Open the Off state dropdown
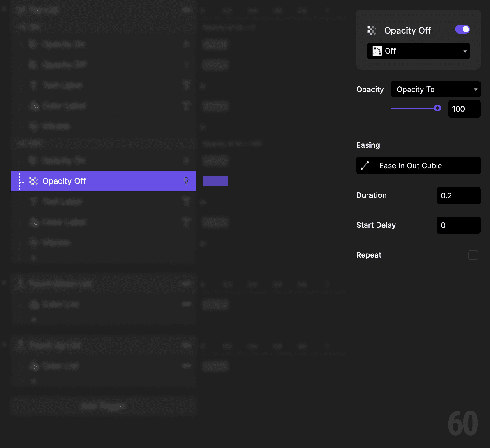The height and width of the screenshot is (448, 490). pyautogui.click(x=418, y=51)
